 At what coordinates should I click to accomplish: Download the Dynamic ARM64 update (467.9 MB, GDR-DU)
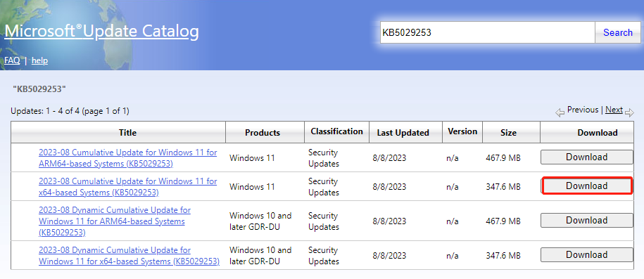(x=586, y=221)
